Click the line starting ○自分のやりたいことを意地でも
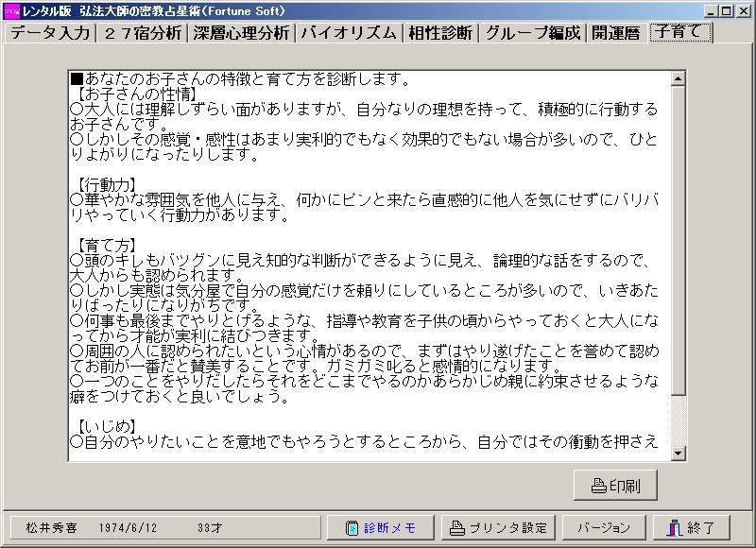The image size is (756, 548). pos(364,441)
